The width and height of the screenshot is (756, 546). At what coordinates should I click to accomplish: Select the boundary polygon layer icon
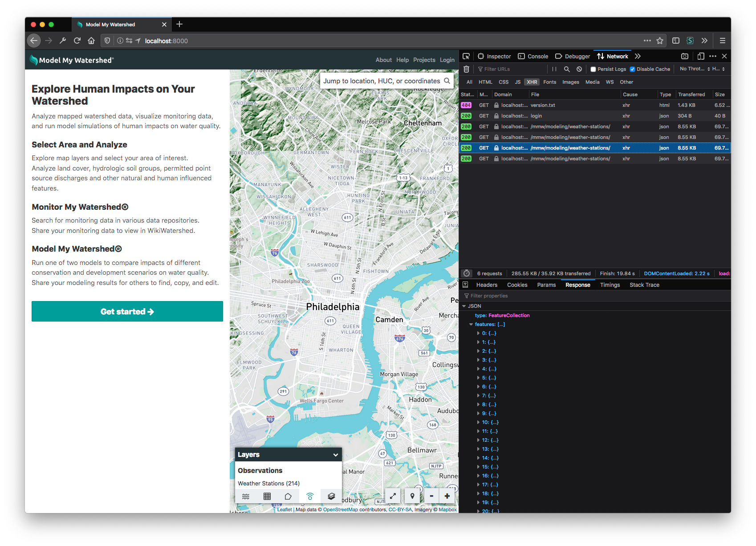[x=288, y=496]
